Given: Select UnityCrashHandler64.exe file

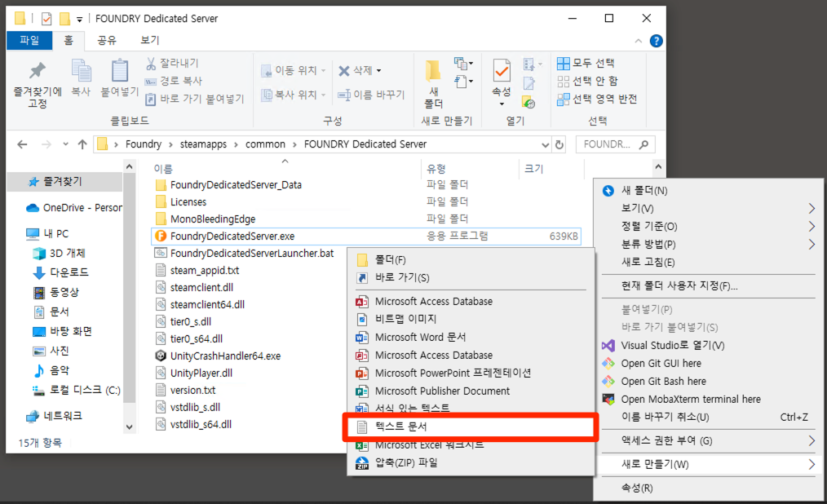Looking at the screenshot, I should pyautogui.click(x=219, y=356).
